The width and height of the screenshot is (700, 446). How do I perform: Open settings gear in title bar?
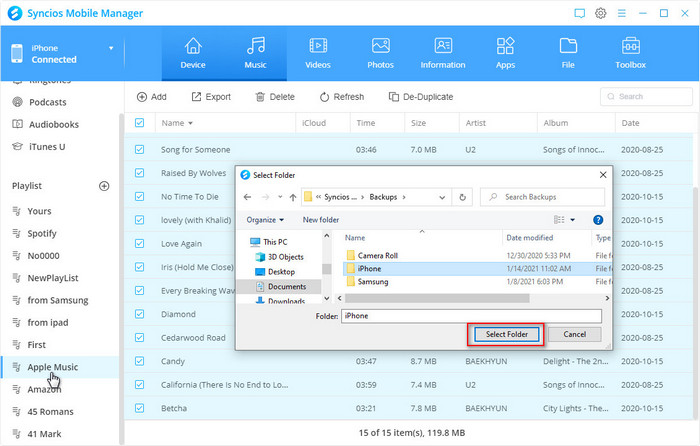coord(600,13)
